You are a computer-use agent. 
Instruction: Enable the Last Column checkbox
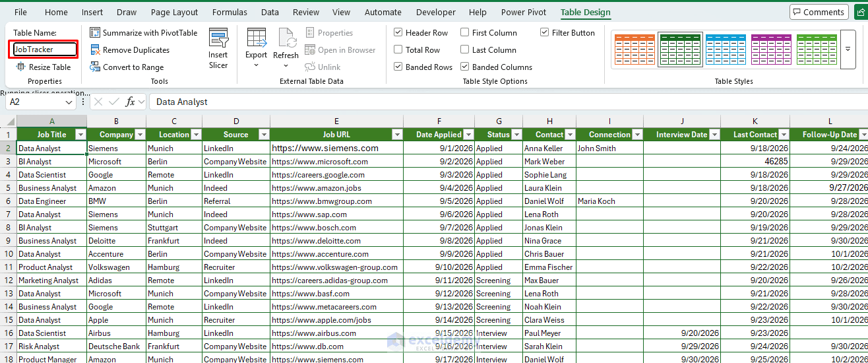click(x=465, y=49)
